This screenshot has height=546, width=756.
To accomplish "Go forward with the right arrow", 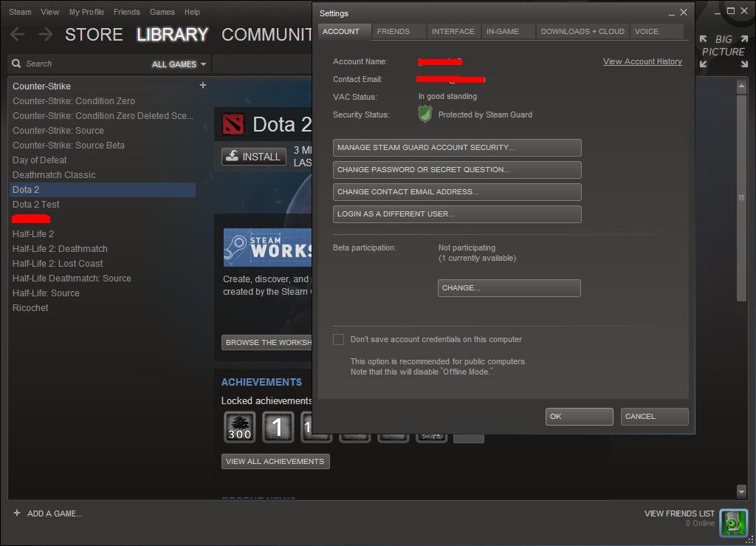I will pos(45,34).
